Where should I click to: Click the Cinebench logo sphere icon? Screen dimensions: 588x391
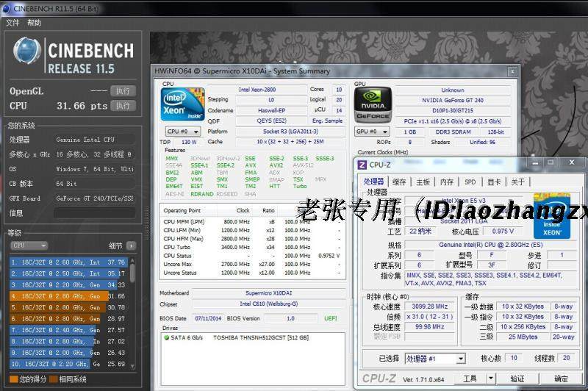(27, 50)
